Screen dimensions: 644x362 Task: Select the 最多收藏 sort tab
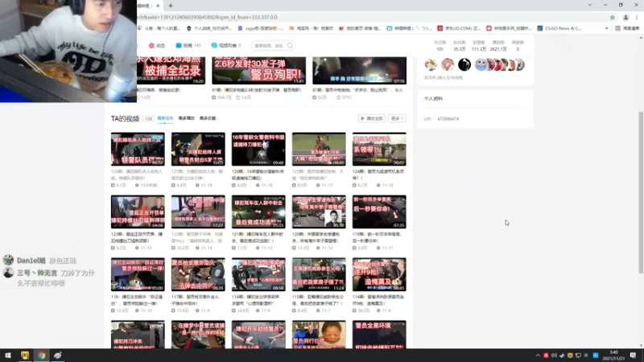(208, 118)
